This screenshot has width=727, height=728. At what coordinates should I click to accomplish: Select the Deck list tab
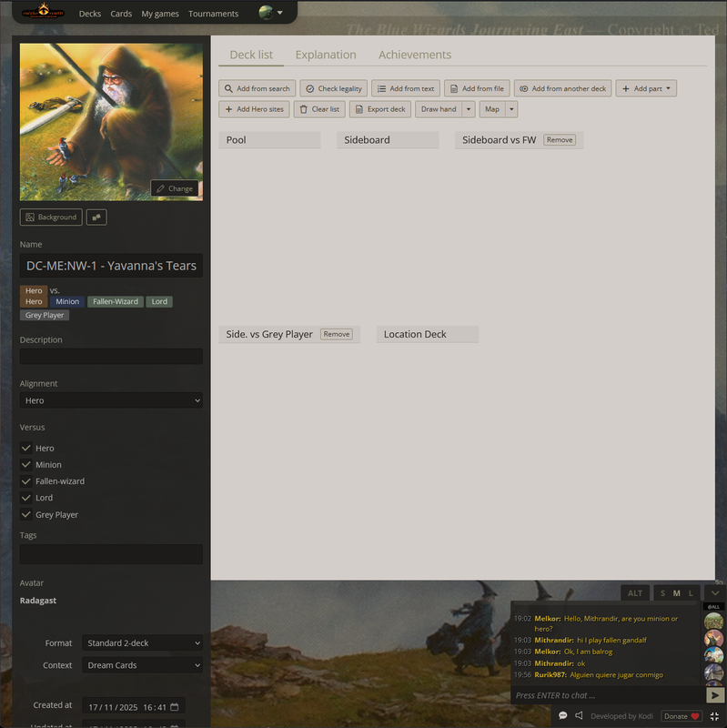(x=251, y=55)
